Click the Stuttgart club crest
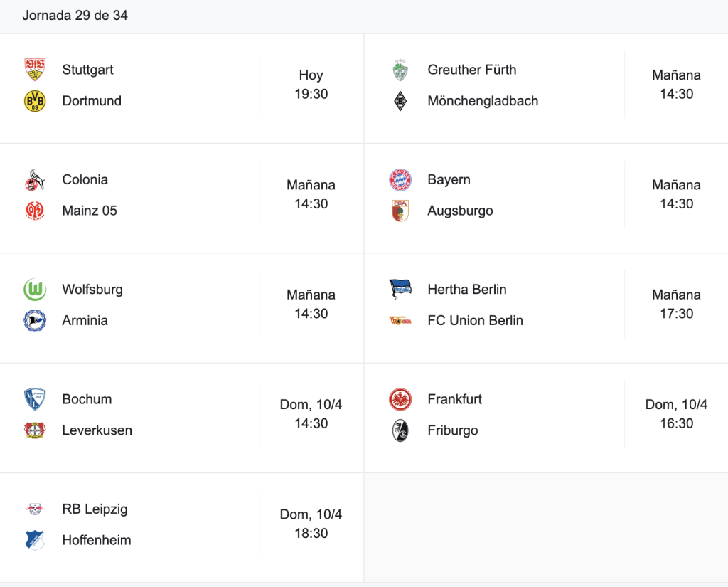 coord(35,70)
